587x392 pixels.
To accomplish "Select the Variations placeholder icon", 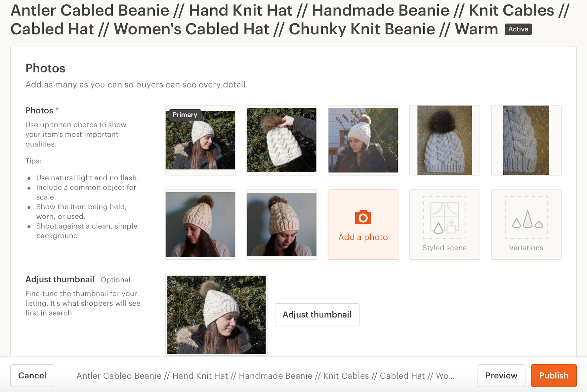I will [x=526, y=218].
